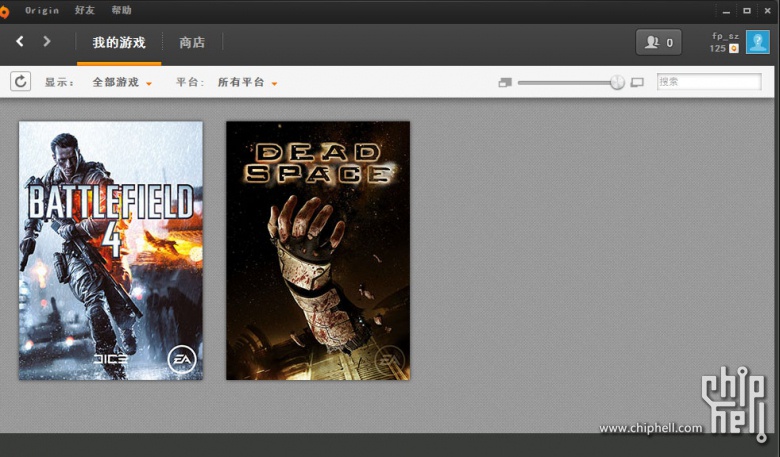Maximize the Origin window

pyautogui.click(x=747, y=10)
